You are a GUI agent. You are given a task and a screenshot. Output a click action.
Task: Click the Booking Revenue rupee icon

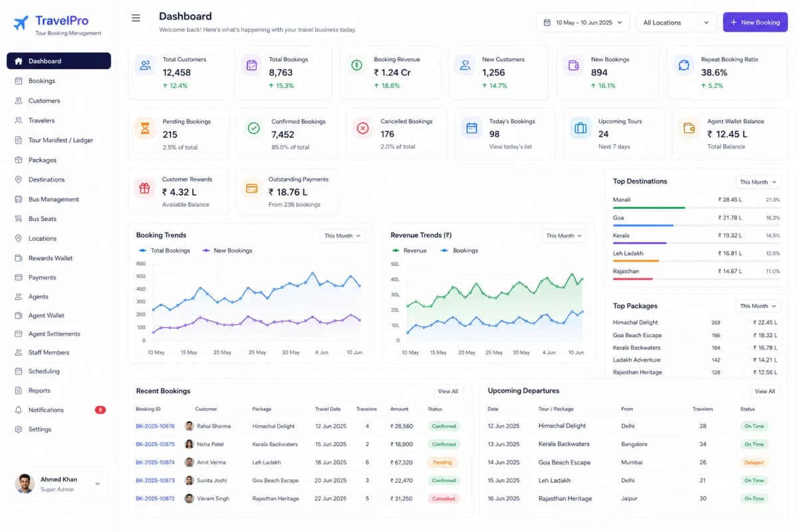[x=357, y=65]
